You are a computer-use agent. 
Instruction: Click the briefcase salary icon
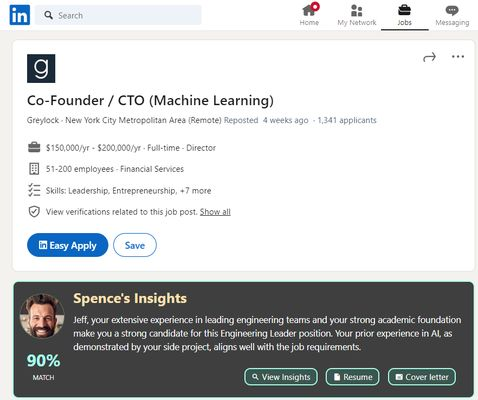click(34, 147)
